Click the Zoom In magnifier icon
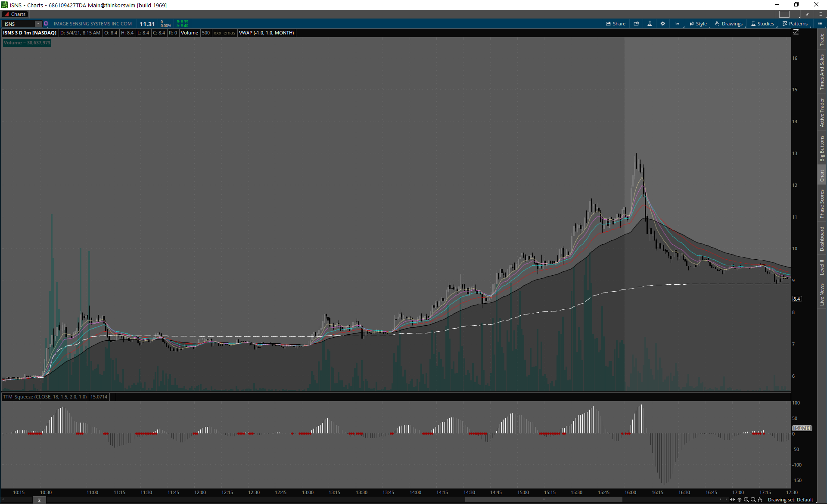827x504 pixels. point(746,500)
